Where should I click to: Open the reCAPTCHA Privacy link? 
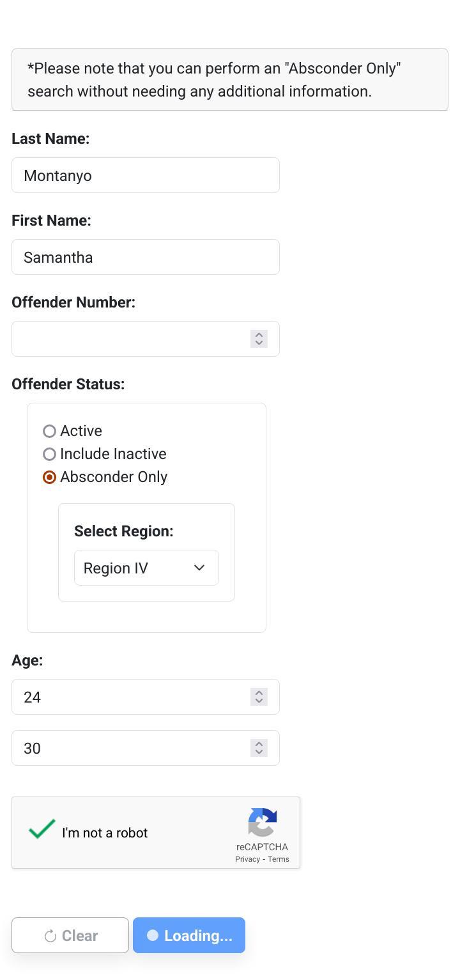click(x=247, y=859)
